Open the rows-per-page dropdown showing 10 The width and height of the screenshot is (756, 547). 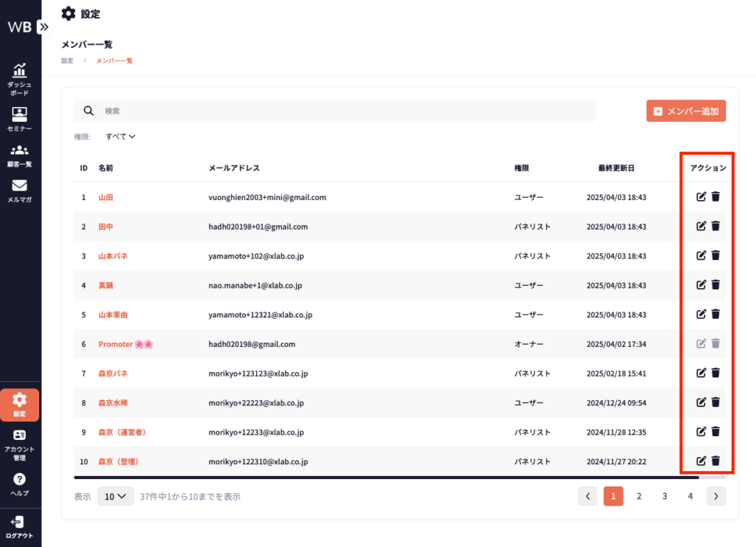(115, 497)
